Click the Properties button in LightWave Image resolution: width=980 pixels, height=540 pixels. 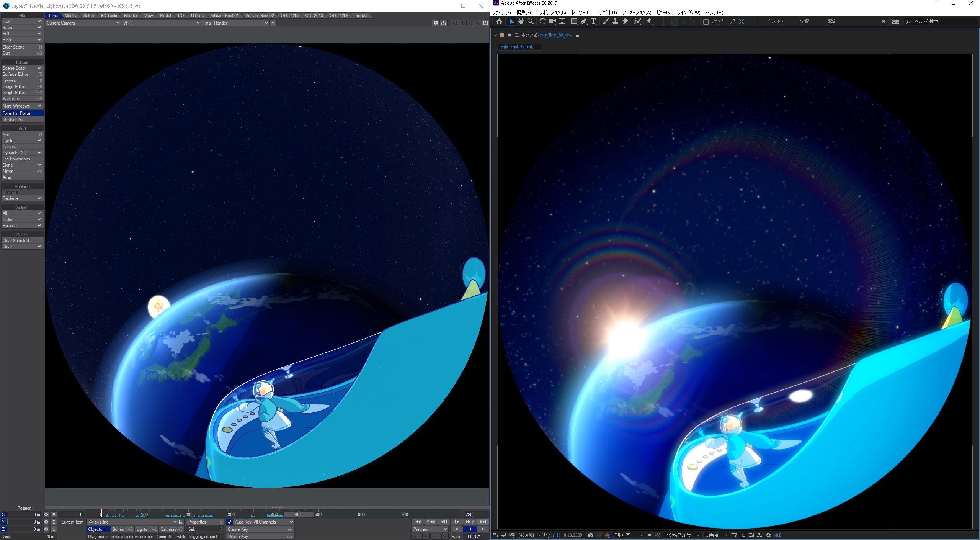click(x=205, y=522)
